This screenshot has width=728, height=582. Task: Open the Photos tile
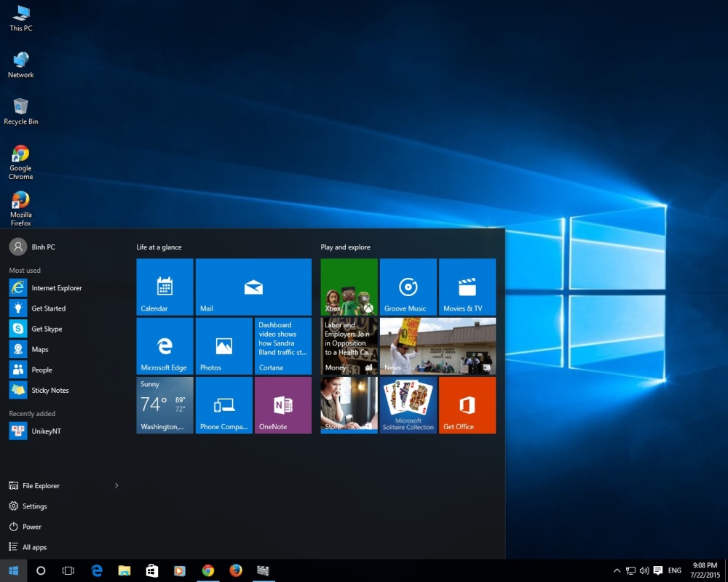tap(223, 346)
